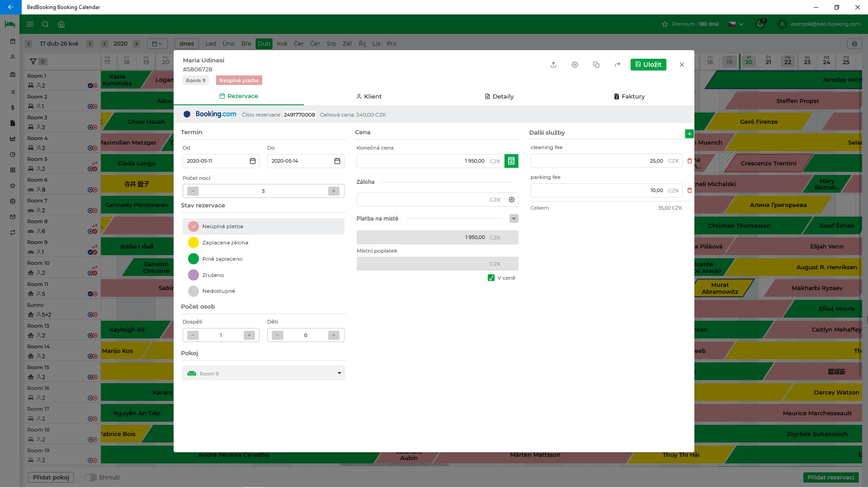Click the sync arrows icon in sidebar
868x488 pixels.
pyautogui.click(x=13, y=233)
